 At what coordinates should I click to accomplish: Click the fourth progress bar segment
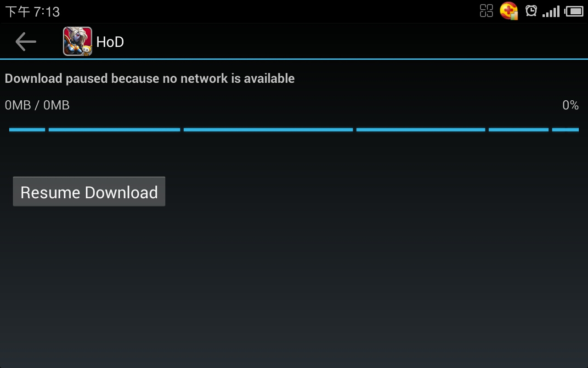[x=421, y=130]
